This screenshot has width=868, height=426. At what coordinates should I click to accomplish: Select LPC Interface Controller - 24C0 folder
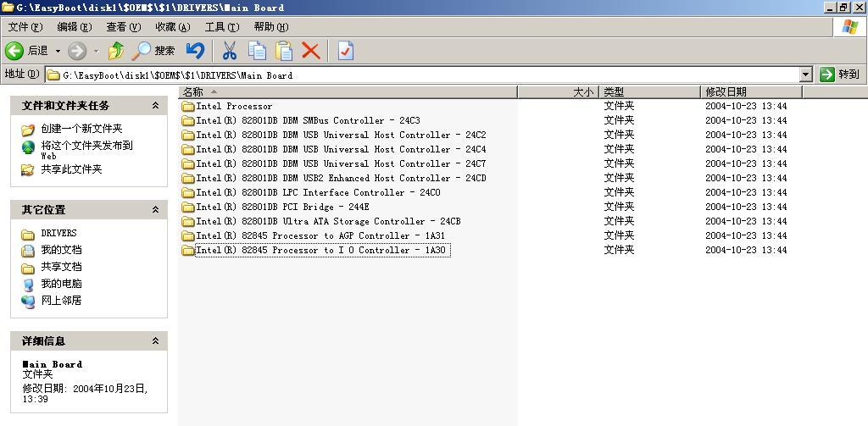point(319,192)
